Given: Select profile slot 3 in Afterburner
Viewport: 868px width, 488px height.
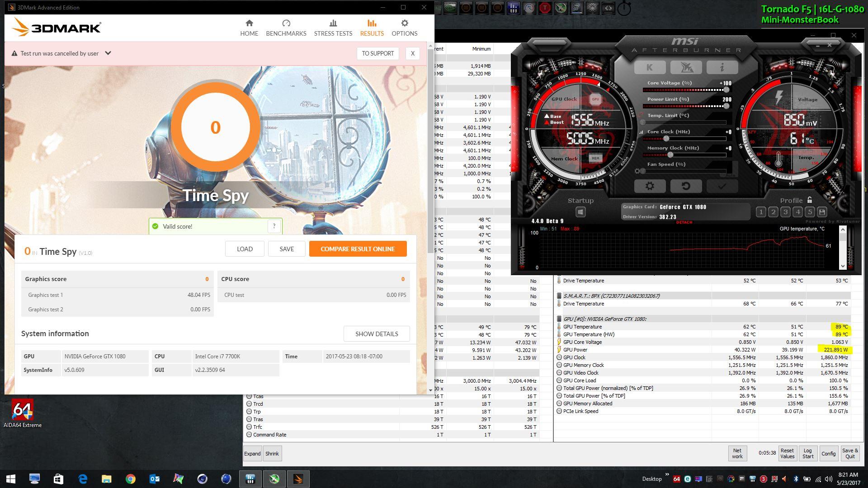Looking at the screenshot, I should [x=785, y=212].
